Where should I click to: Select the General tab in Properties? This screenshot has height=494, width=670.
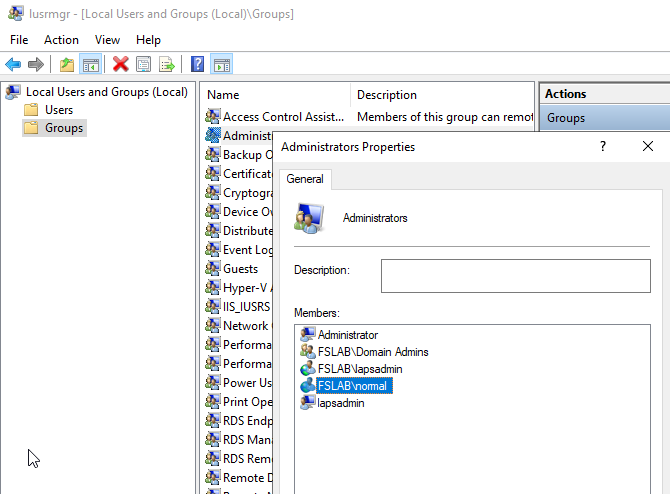pos(305,179)
